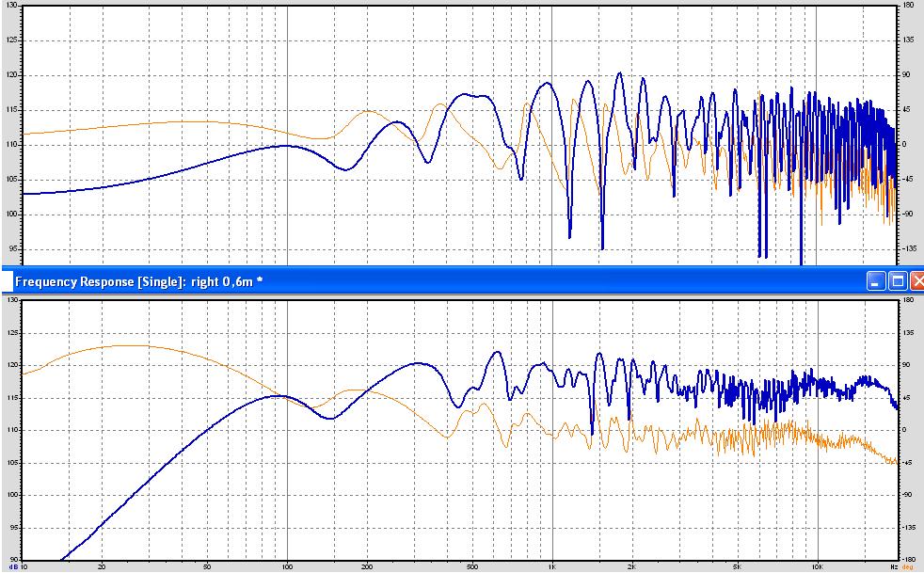924x573 pixels.
Task: Click the 110 dB label on upper graph's left axis
Action: coord(12,145)
